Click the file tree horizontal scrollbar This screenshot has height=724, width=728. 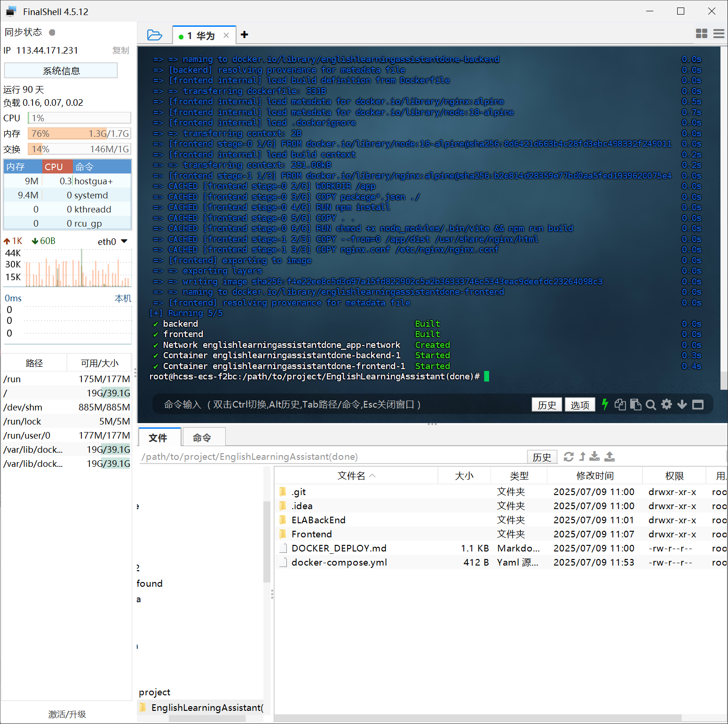(207, 718)
